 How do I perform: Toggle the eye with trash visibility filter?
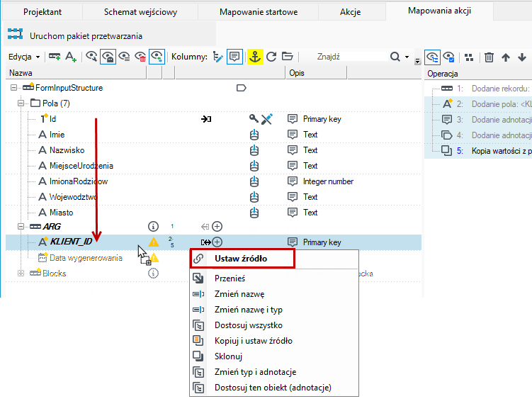coord(140,57)
